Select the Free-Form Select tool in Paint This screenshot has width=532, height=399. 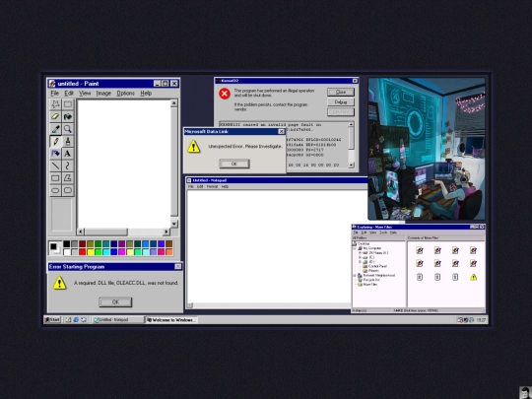[55, 104]
